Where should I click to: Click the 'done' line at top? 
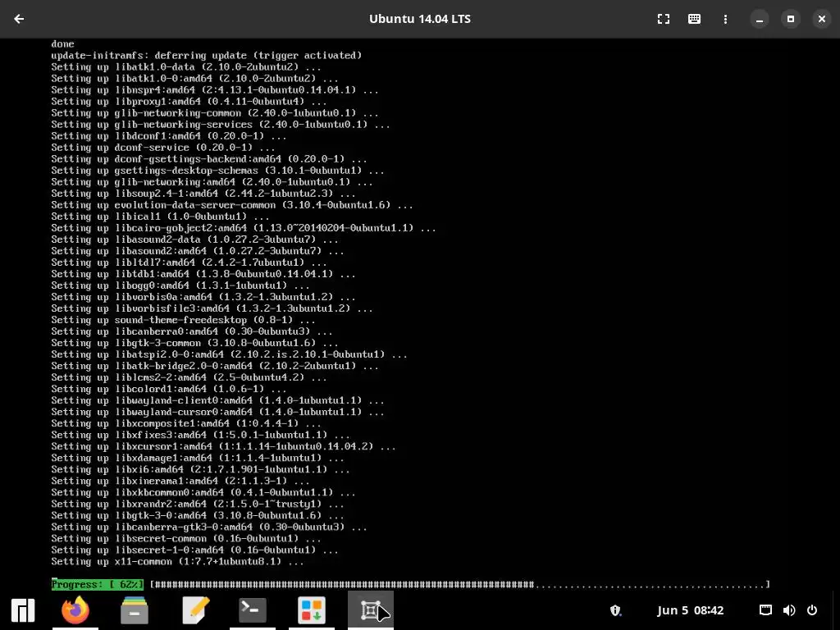point(62,44)
